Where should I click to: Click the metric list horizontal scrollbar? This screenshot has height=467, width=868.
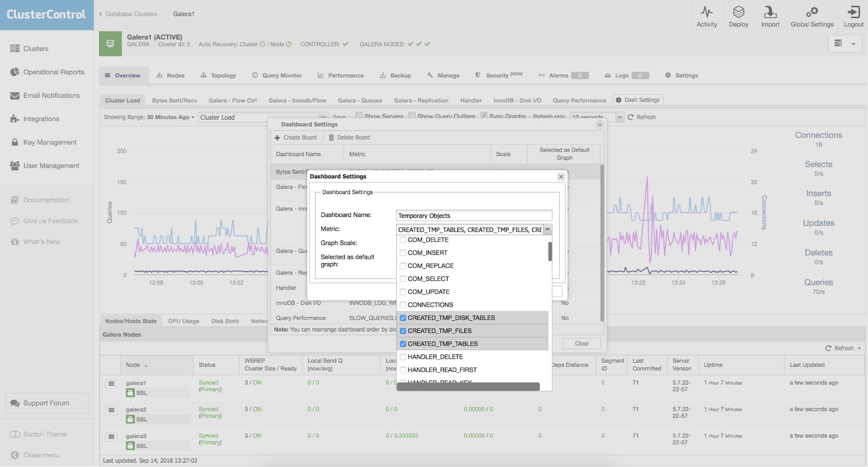[468, 387]
